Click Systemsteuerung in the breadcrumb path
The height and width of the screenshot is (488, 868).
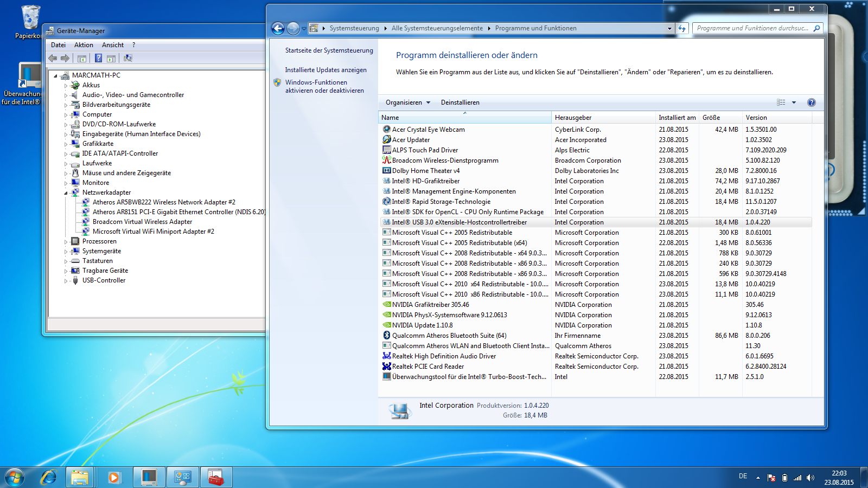pos(354,28)
